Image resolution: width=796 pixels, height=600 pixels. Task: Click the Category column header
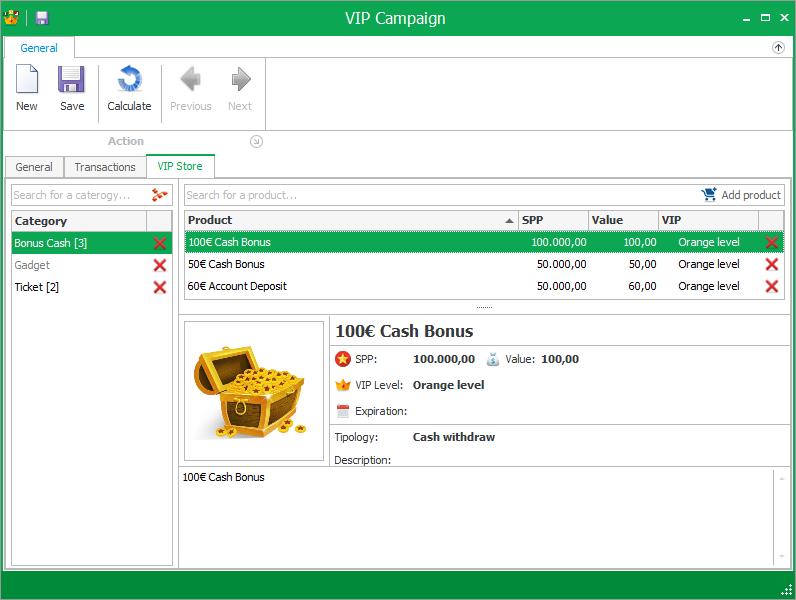coord(80,221)
